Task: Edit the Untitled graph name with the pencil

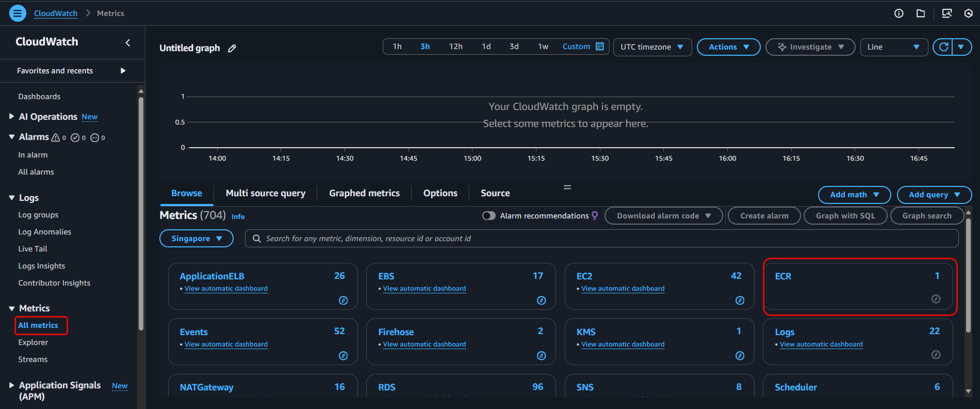Action: (x=232, y=48)
